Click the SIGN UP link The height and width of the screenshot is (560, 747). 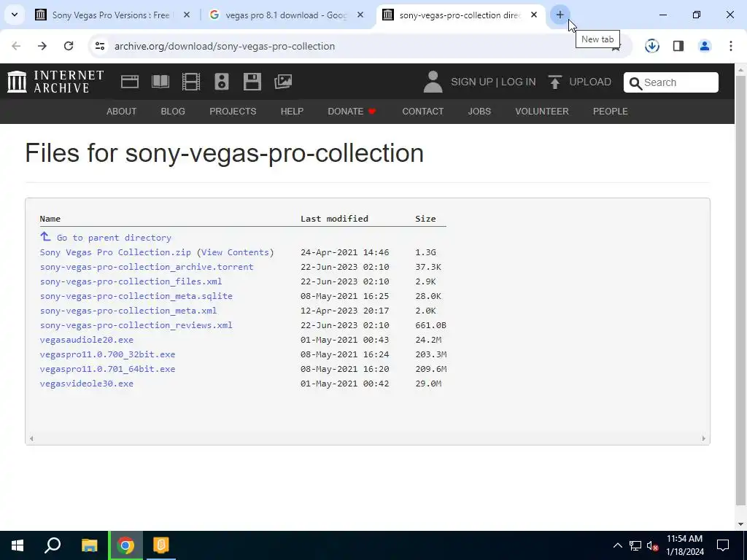(472, 82)
